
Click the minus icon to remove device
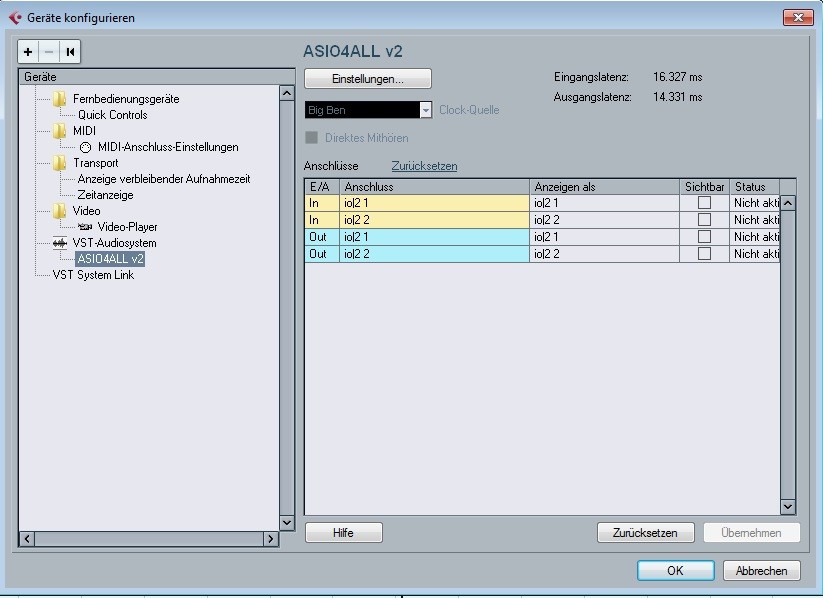(49, 52)
